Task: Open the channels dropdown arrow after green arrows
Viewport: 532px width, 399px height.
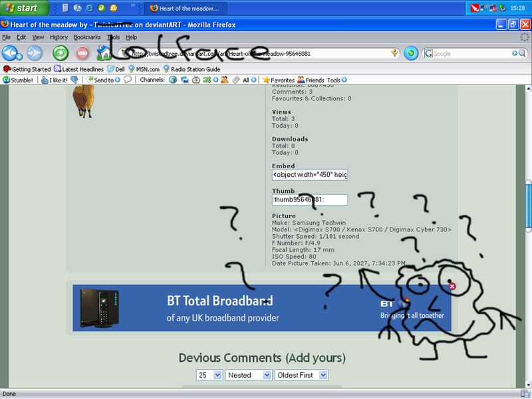Action: click(x=215, y=80)
